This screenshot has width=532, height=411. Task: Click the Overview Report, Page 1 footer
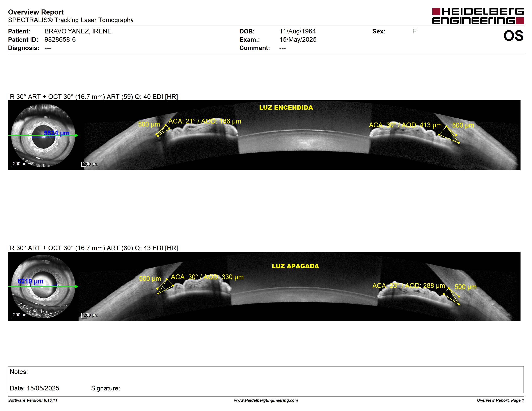coord(500,400)
